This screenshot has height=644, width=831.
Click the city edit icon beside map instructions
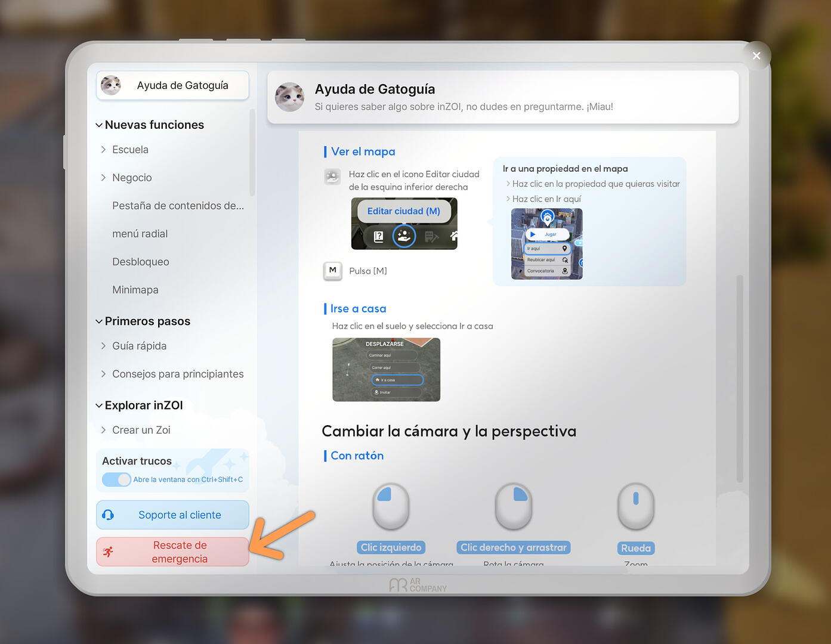point(332,177)
